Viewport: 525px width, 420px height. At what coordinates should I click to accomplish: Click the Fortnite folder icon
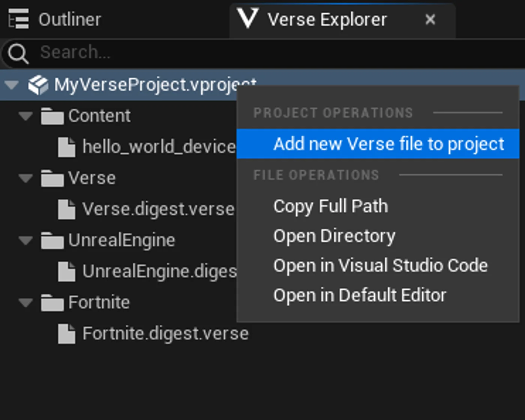point(52,302)
